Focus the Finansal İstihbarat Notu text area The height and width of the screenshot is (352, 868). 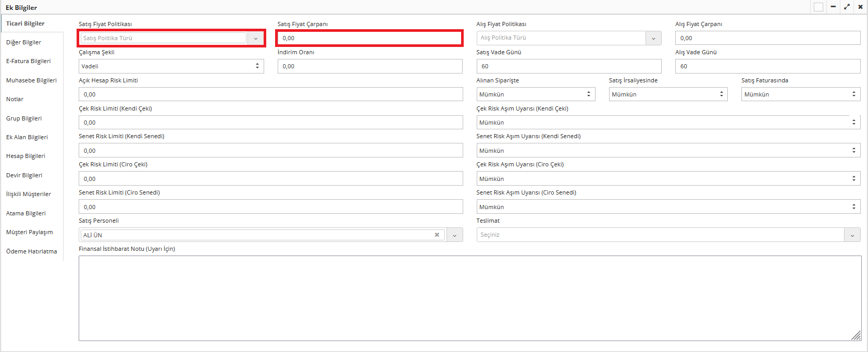pos(469,298)
